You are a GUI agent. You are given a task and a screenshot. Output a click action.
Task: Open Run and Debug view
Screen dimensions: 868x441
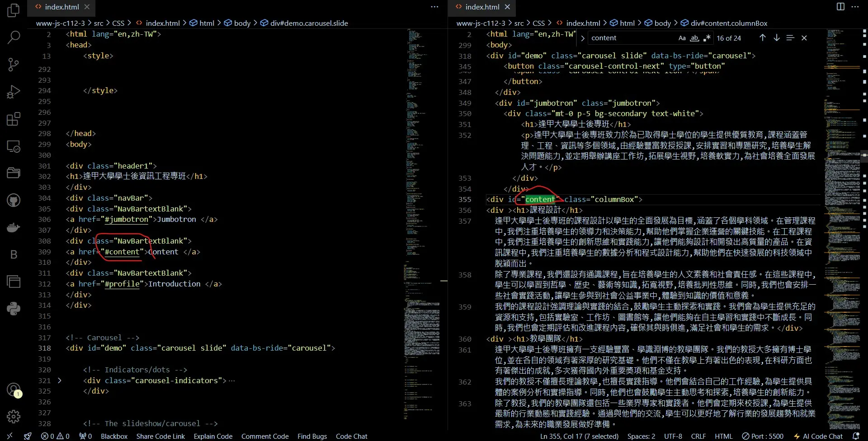14,92
